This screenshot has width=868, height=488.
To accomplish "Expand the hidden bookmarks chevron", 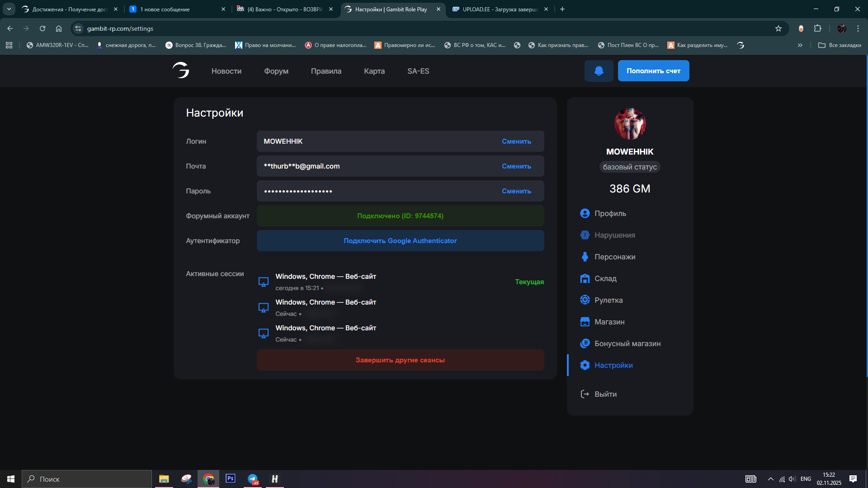I will tap(800, 45).
